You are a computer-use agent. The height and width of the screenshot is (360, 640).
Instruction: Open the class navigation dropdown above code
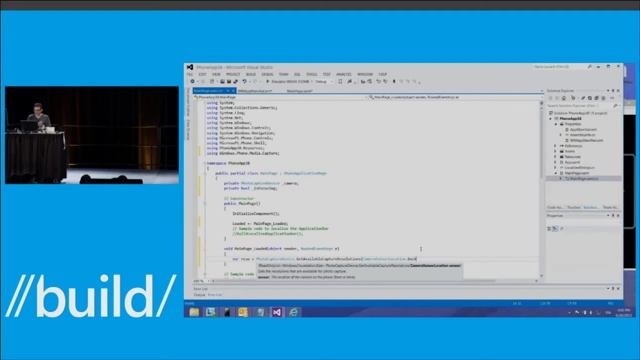[x=280, y=98]
